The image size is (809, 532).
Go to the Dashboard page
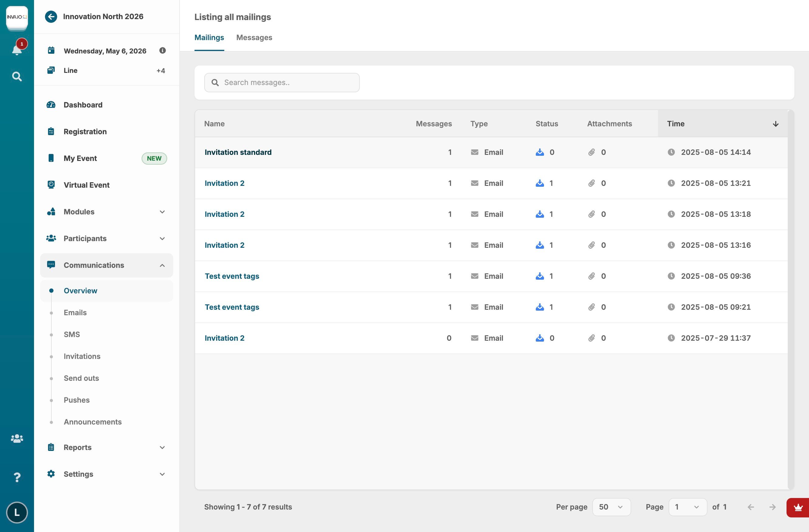point(83,105)
